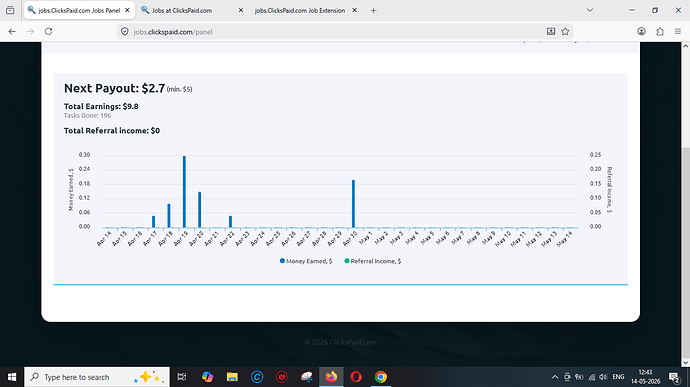Expand the list all tabs chevron
Image resolution: width=690 pixels, height=387 pixels.
(x=590, y=10)
